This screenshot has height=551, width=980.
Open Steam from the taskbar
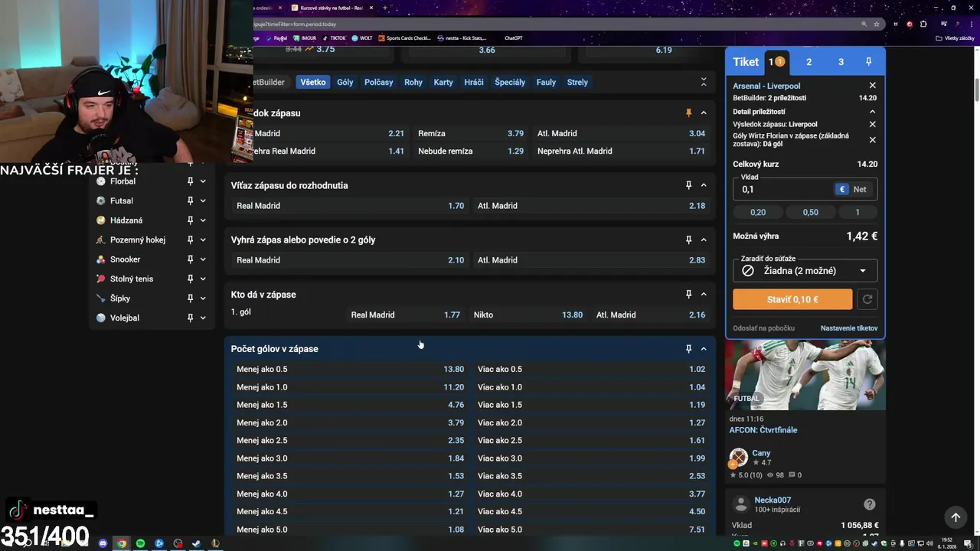click(196, 543)
